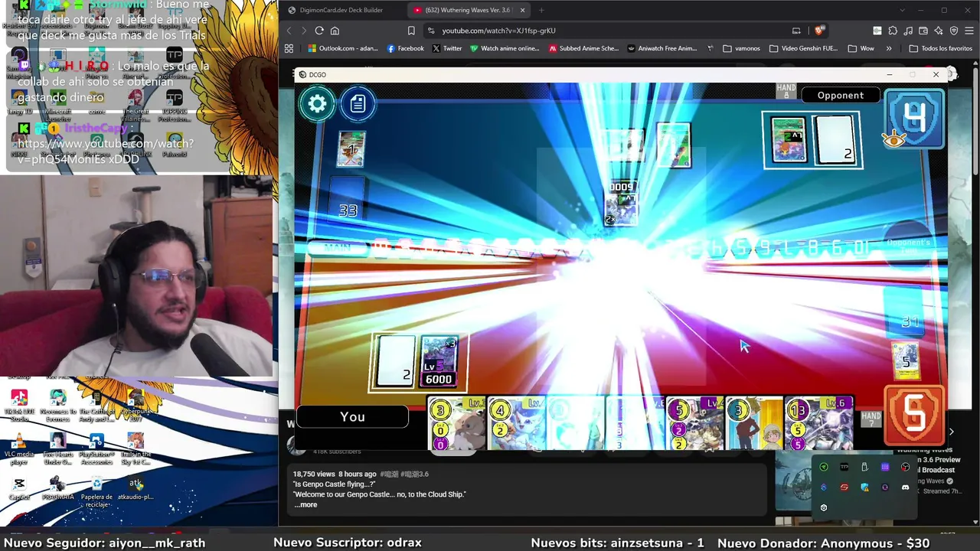Open the VLC media player desktop shortcut

pyautogui.click(x=19, y=449)
